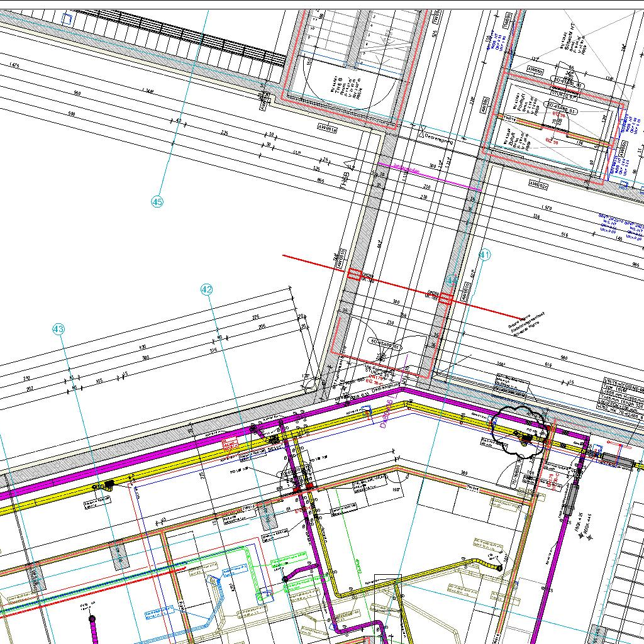Select grid axis bubble 42
644x644 pixels.
tap(207, 289)
